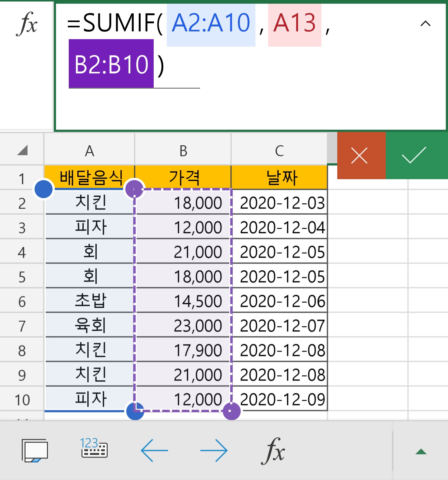
Task: Click the 23,000 price cell
Action: (x=183, y=325)
